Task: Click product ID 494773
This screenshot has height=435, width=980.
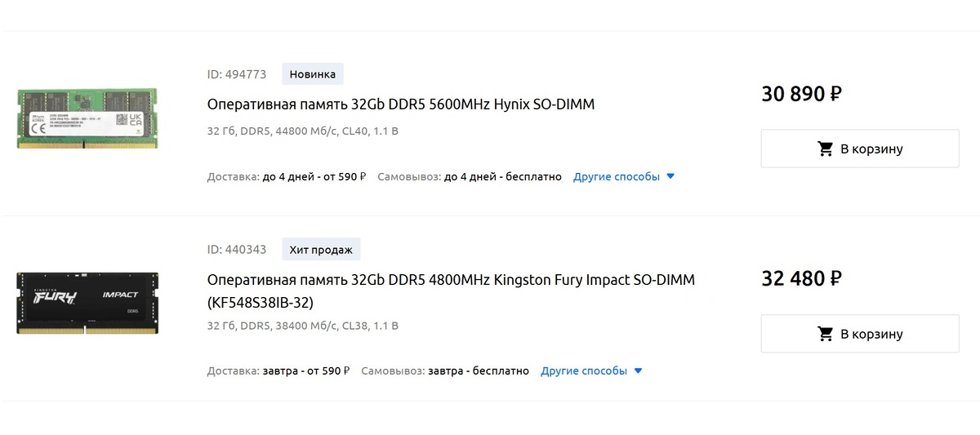Action: tap(237, 74)
